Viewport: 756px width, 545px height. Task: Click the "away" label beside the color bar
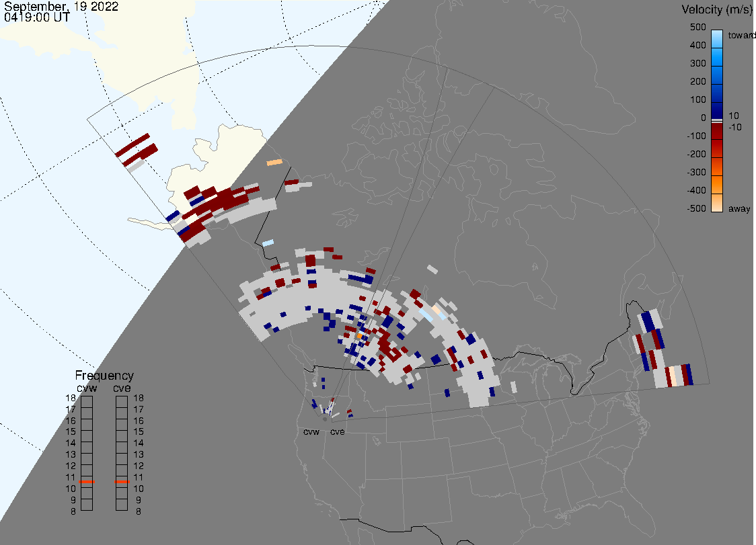click(x=739, y=208)
